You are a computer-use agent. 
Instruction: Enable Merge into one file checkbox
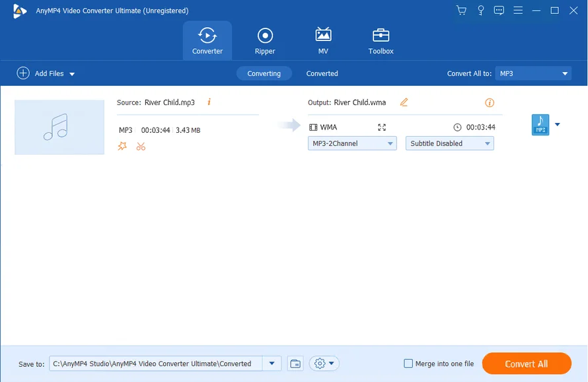pyautogui.click(x=408, y=363)
